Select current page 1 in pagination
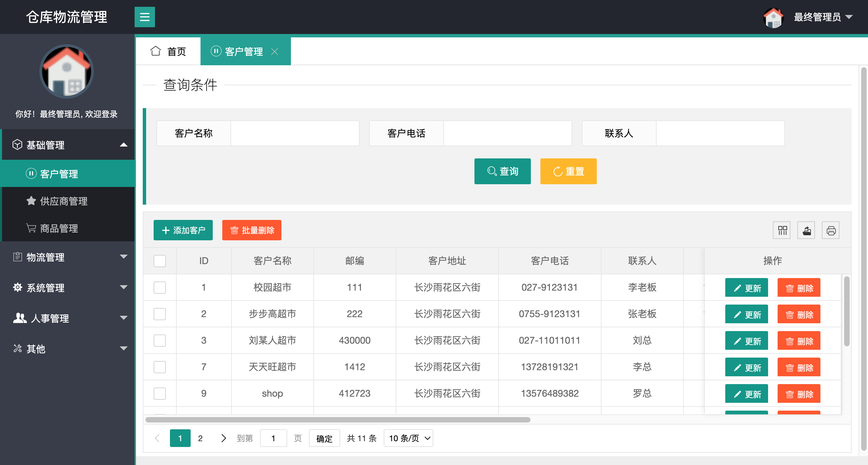The width and height of the screenshot is (868, 465). point(180,438)
